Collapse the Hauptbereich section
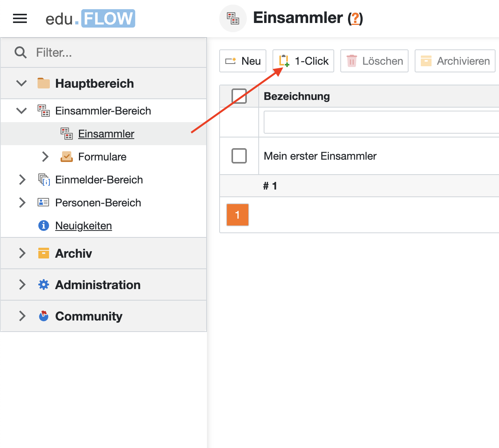This screenshot has width=499, height=448. [22, 83]
